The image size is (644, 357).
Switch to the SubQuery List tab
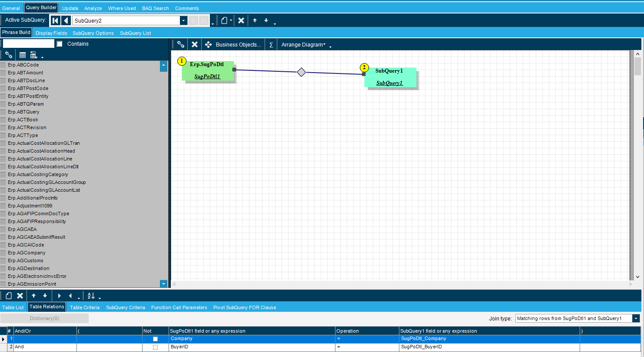(x=136, y=33)
